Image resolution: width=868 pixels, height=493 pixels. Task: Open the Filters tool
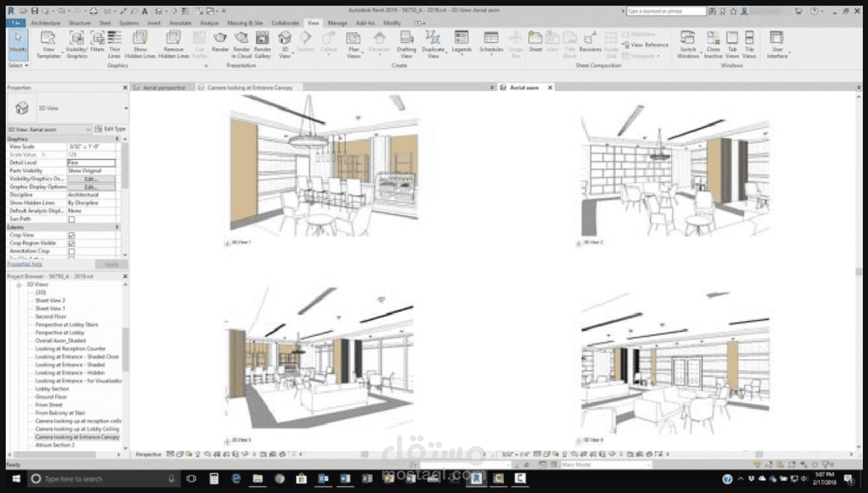point(97,41)
